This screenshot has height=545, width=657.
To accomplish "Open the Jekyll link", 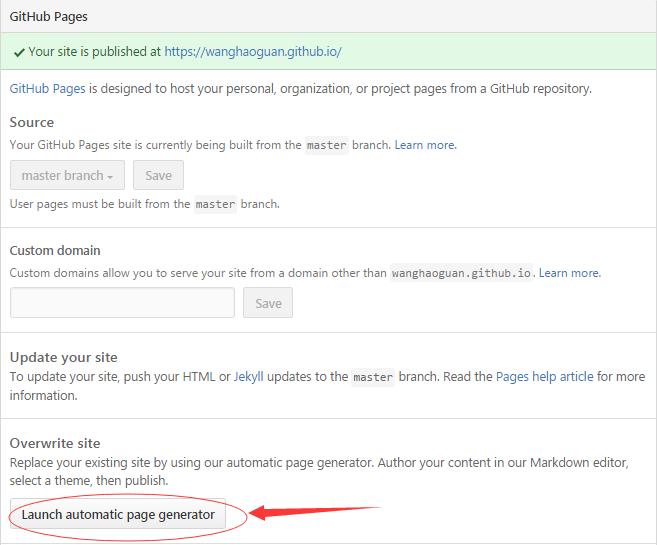I will click(x=251, y=377).
